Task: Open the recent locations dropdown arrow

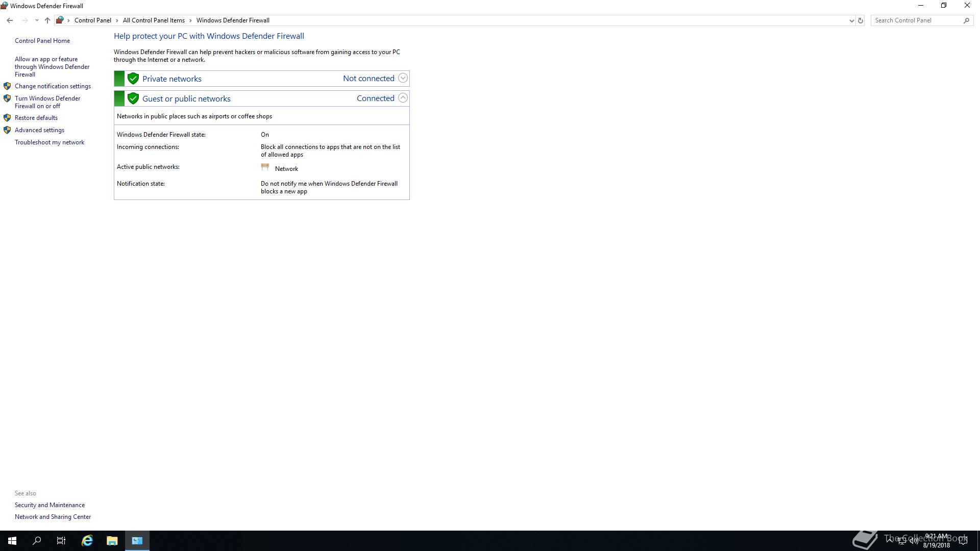Action: [37, 20]
